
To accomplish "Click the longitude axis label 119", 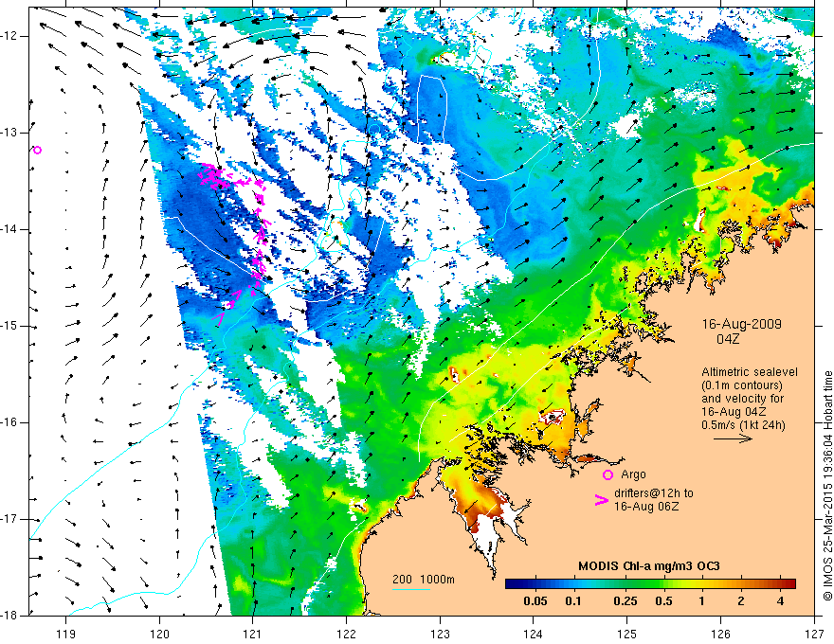I will tap(65, 634).
